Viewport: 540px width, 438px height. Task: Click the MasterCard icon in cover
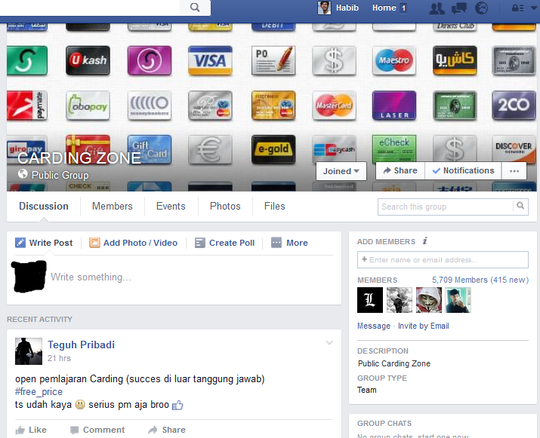point(334,105)
